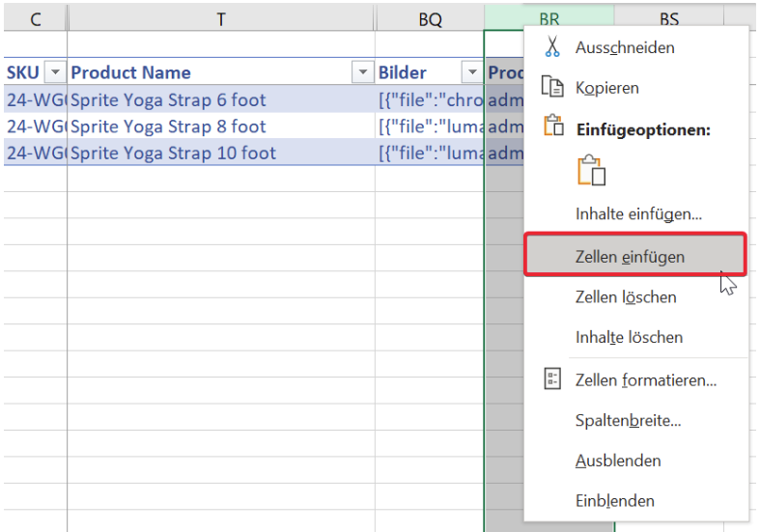Select Zellen einfügen menu entry
This screenshot has height=532, width=760.
pos(635,255)
